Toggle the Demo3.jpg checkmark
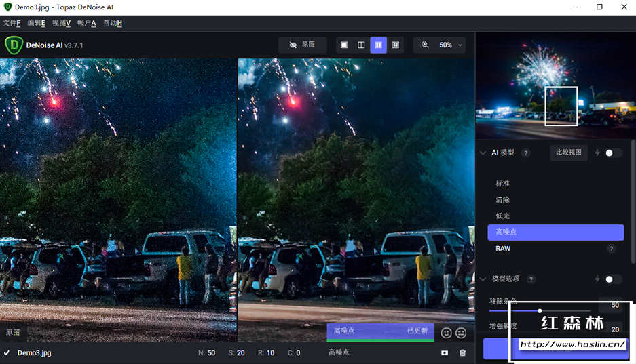This screenshot has width=636, height=364. (7, 352)
